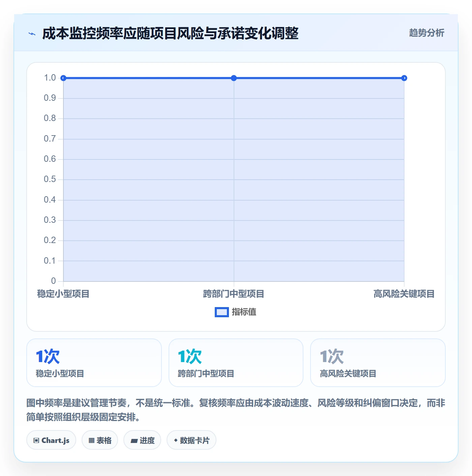Image resolution: width=472 pixels, height=476 pixels.
Task: Select the data point above 稳定小型项目
Action: 63,78
